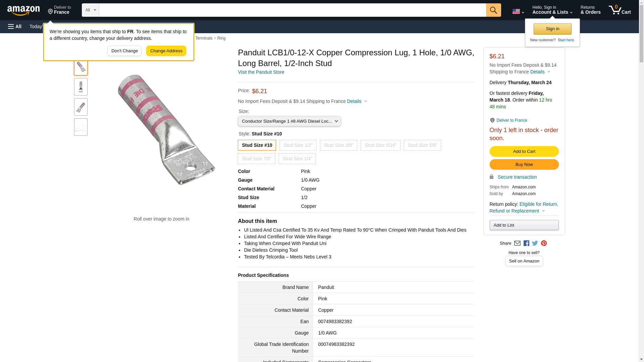The image size is (644, 362).
Task: Select the second product thumbnail image
Action: (x=81, y=87)
